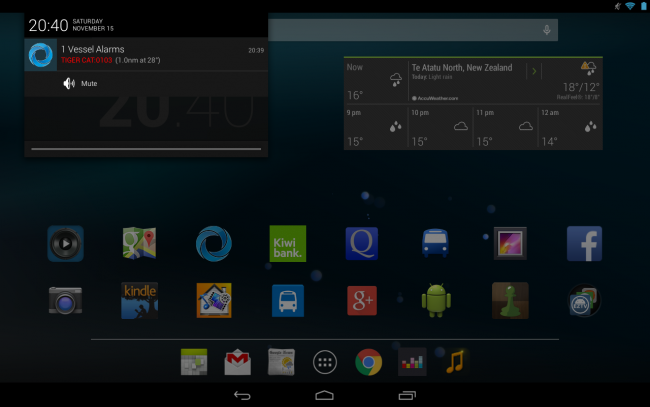Open the EZTV folder icon
Screen dimensions: 650x407
tap(584, 300)
